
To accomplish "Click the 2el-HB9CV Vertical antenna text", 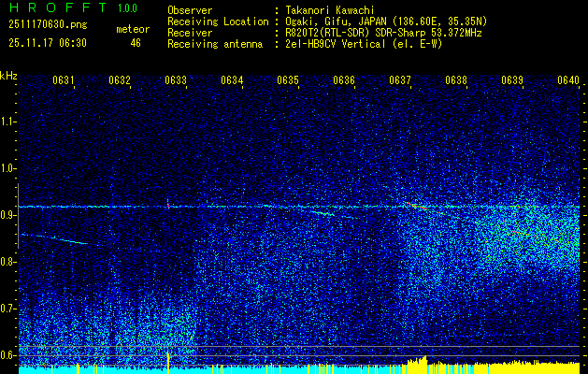I will point(364,44).
